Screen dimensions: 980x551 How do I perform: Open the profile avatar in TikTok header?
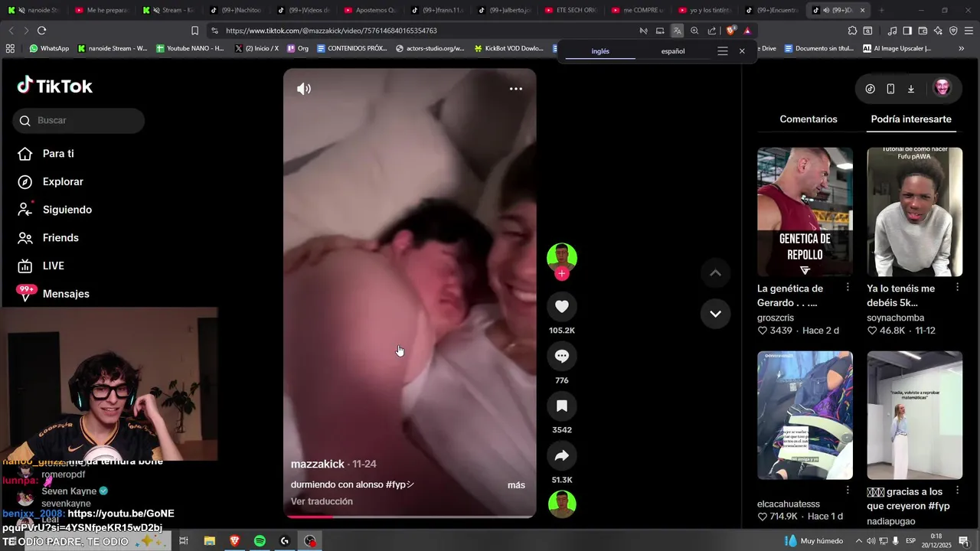(x=942, y=88)
